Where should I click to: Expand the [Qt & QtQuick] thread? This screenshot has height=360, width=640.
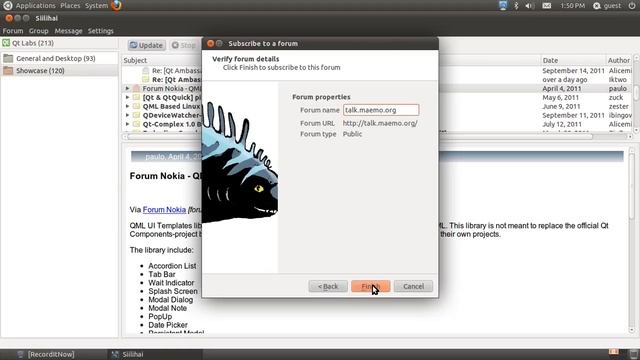pos(127,98)
